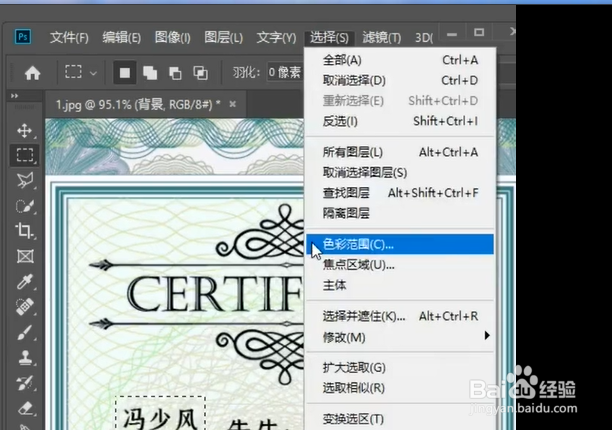The width and height of the screenshot is (612, 430).
Task: Choose 选取相似(R) menu entry
Action: [x=400, y=388]
